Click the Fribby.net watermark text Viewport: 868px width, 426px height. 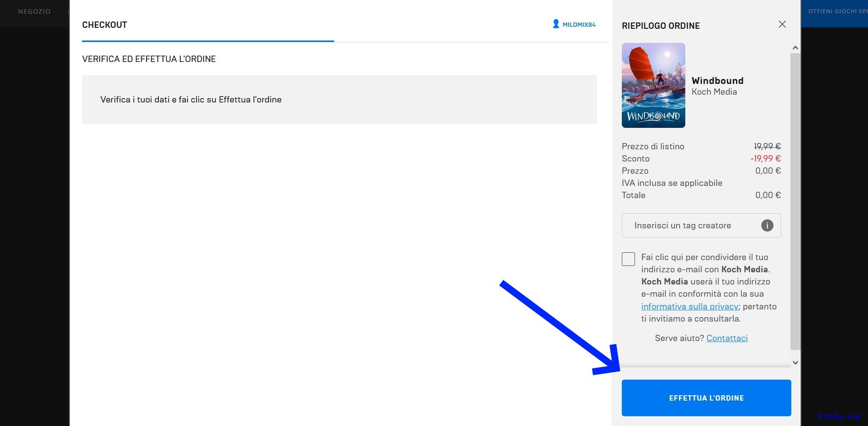839,417
